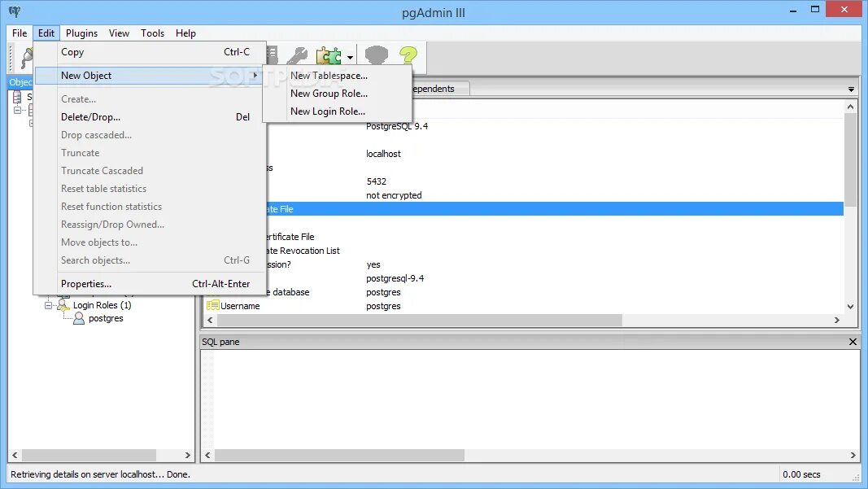
Task: Open Properties... from Edit menu
Action: pyautogui.click(x=150, y=283)
